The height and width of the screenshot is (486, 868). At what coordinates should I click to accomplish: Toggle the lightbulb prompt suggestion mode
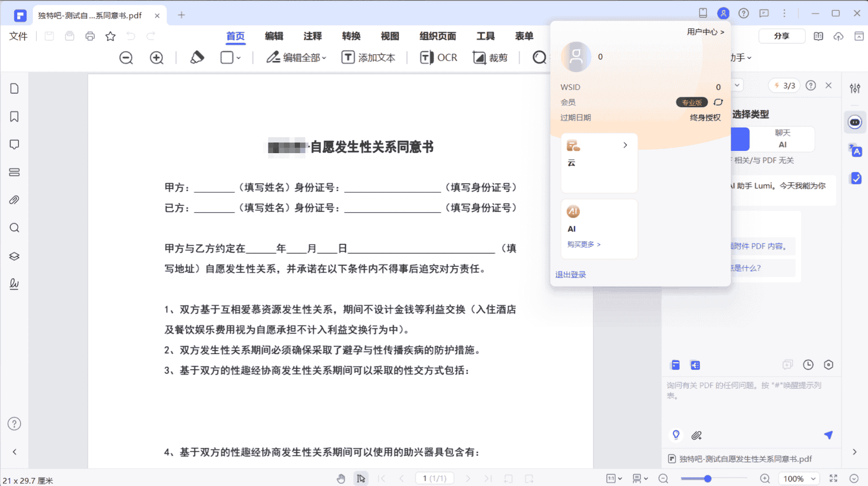click(676, 435)
